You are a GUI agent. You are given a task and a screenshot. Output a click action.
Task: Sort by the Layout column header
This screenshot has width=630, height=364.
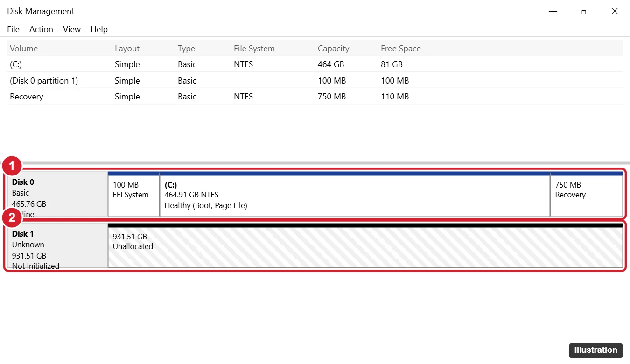(127, 49)
